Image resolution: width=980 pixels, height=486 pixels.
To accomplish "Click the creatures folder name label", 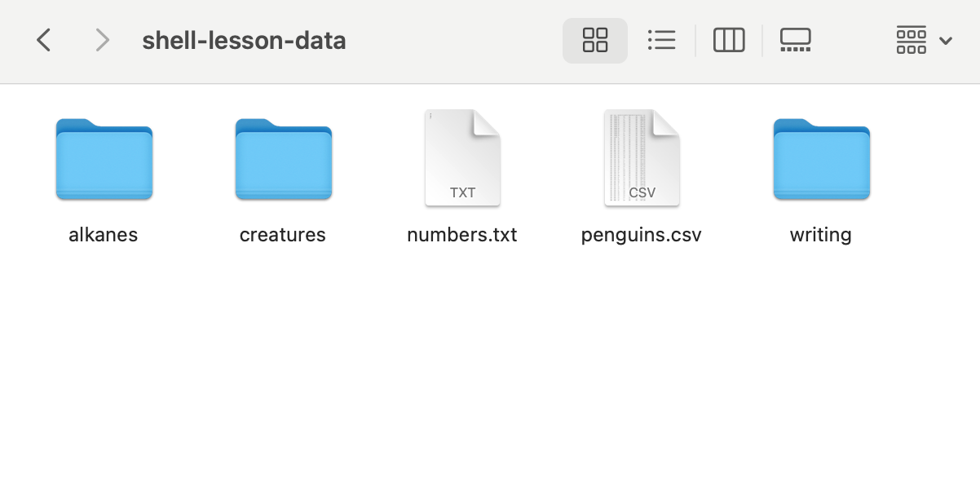I will point(283,235).
